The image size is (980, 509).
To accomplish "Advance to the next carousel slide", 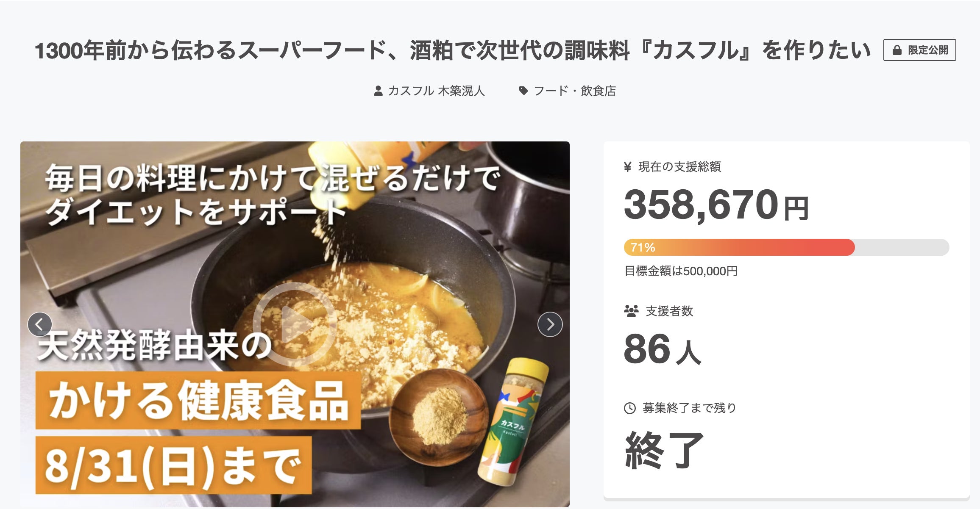I will click(x=550, y=324).
